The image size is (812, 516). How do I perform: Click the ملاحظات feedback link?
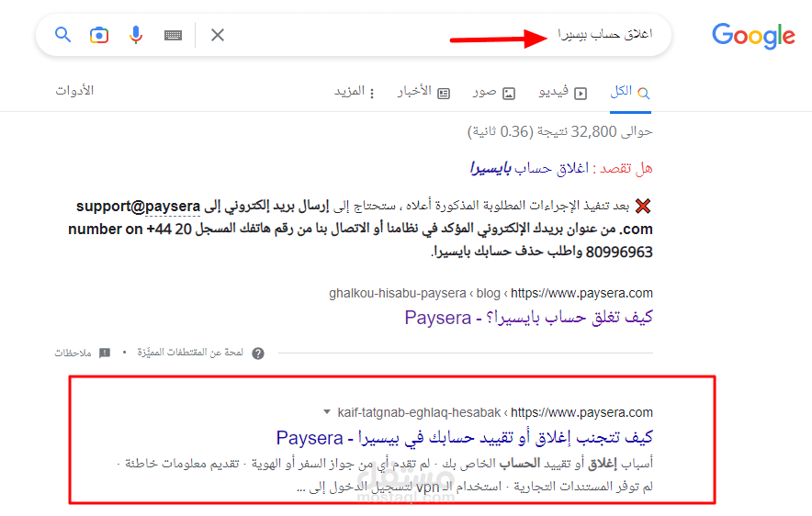73,353
